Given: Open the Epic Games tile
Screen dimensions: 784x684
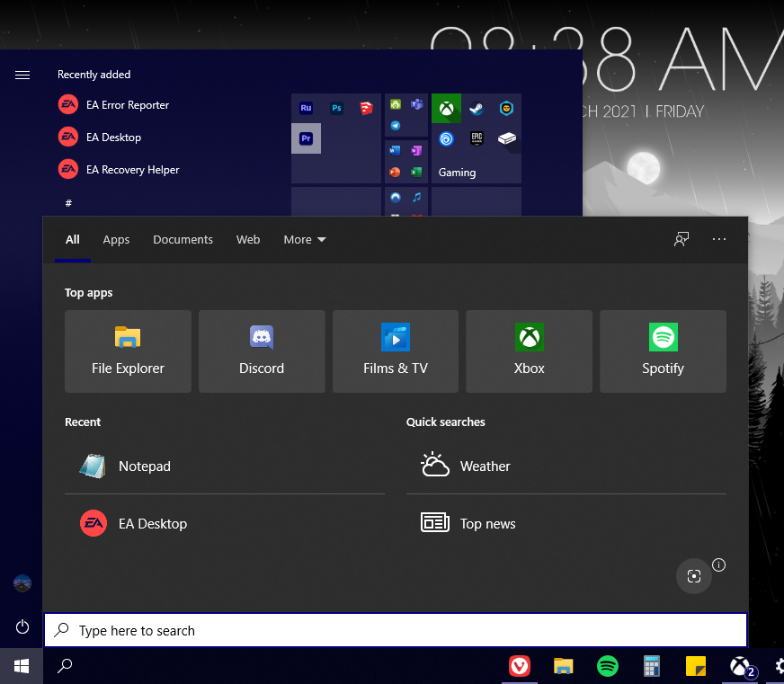Looking at the screenshot, I should [x=477, y=138].
